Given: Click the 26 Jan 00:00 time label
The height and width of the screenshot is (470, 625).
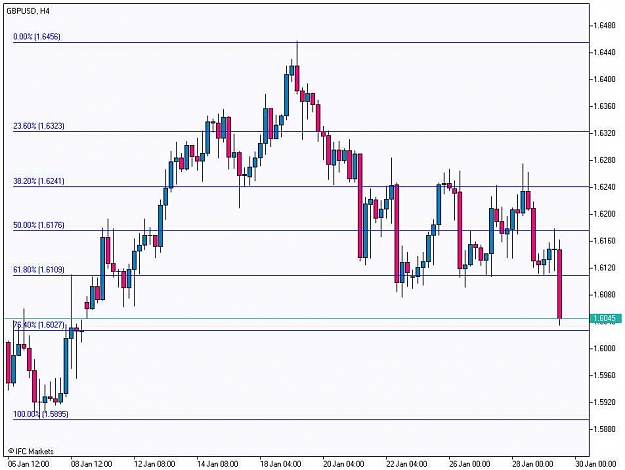Looking at the screenshot, I should point(469,464).
